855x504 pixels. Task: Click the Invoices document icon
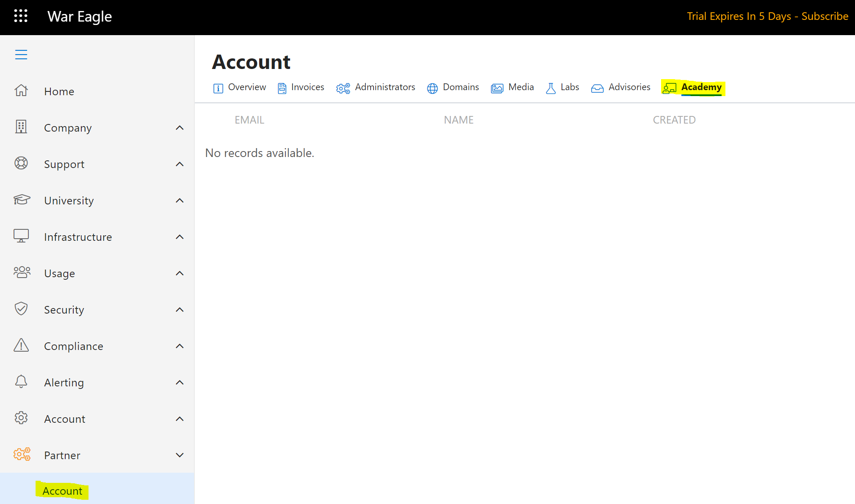[282, 88]
